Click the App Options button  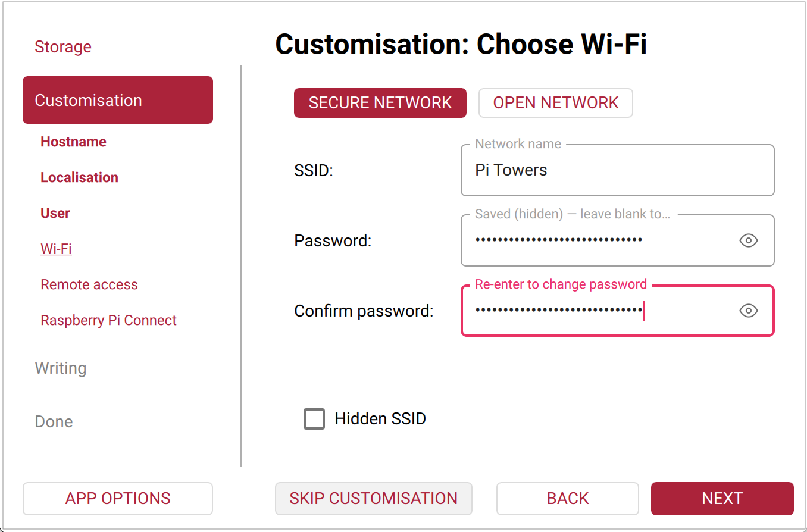[x=117, y=498]
